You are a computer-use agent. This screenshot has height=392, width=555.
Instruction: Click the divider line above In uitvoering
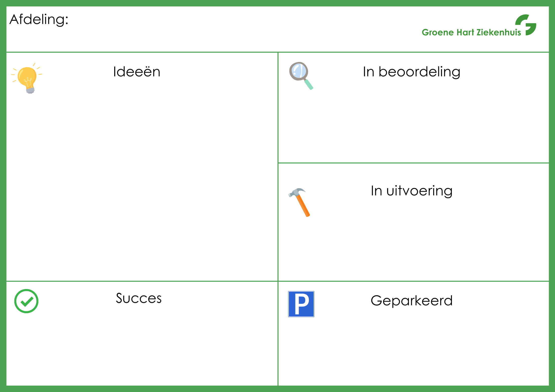413,163
